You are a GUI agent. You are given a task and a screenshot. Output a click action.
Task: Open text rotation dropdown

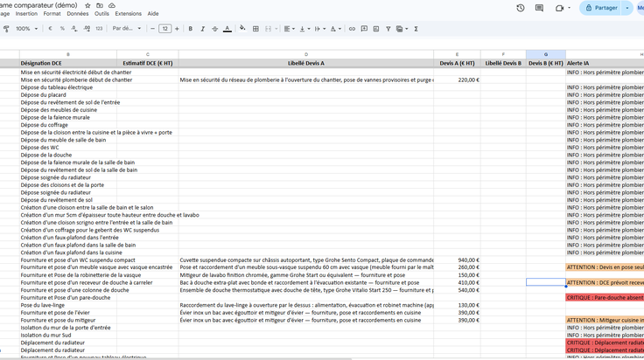tap(335, 29)
